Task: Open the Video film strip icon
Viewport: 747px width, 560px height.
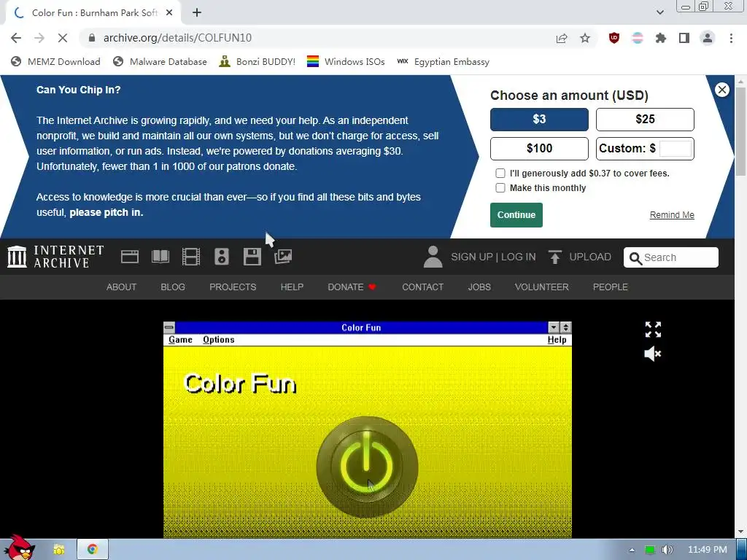Action: coord(191,257)
